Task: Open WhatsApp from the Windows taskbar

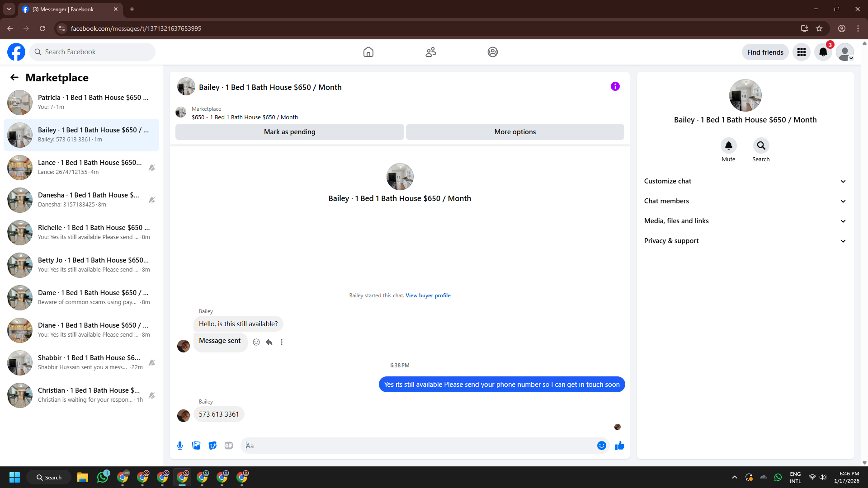Action: 103,477
